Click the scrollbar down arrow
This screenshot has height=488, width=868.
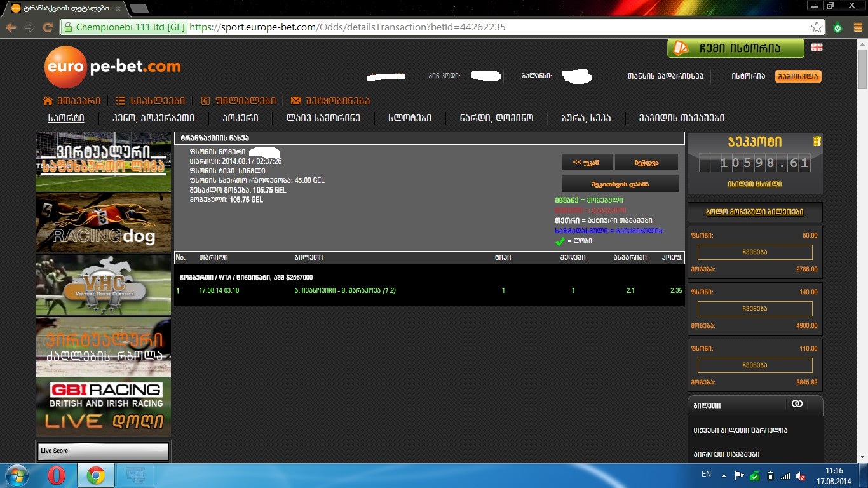[862, 457]
